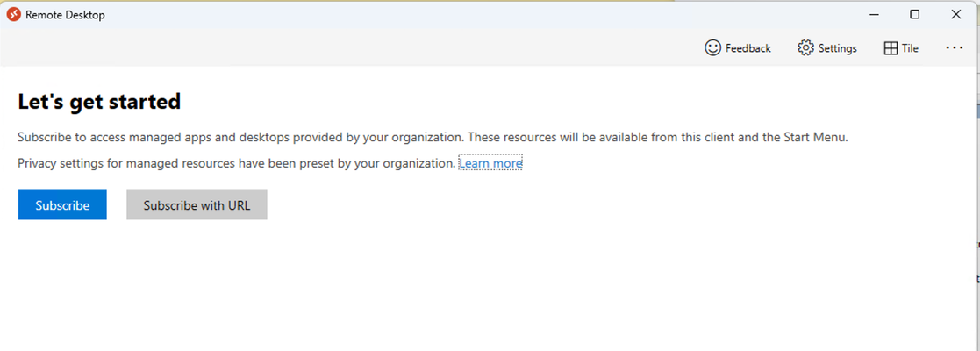Click the Remote Desktop window title text
Image resolution: width=980 pixels, height=351 pixels.
coord(65,15)
